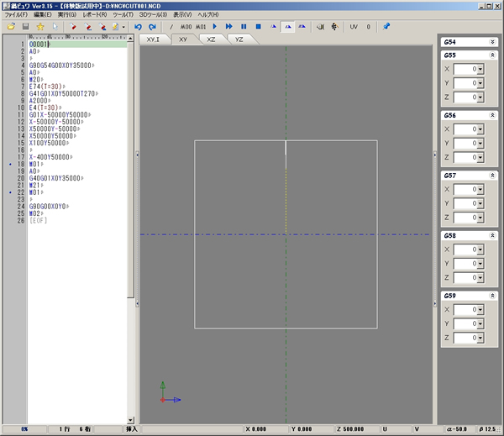Screen dimensions: 504x436
Task: Switch to the XY view tab
Action: tap(183, 39)
